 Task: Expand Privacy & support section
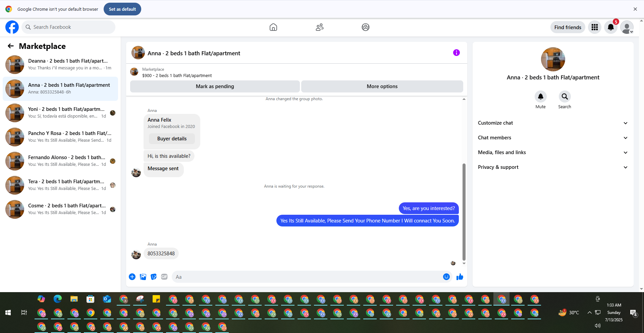pyautogui.click(x=553, y=167)
